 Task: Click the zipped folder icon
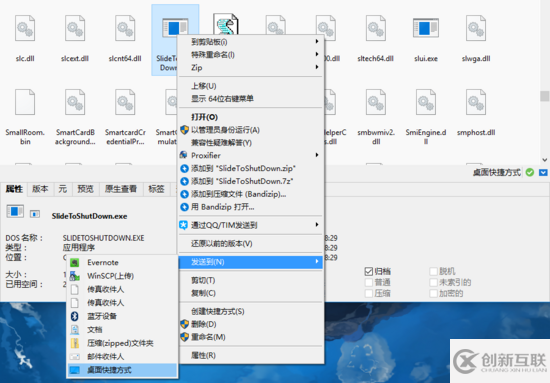pos(74,343)
